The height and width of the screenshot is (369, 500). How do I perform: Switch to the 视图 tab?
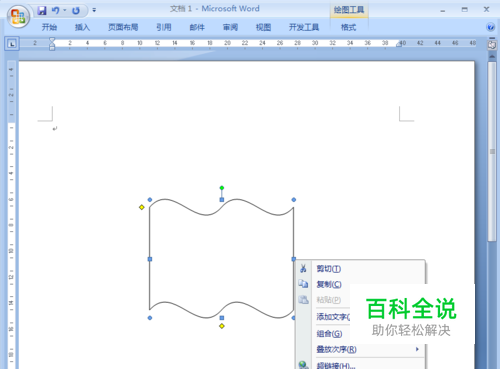point(263,27)
